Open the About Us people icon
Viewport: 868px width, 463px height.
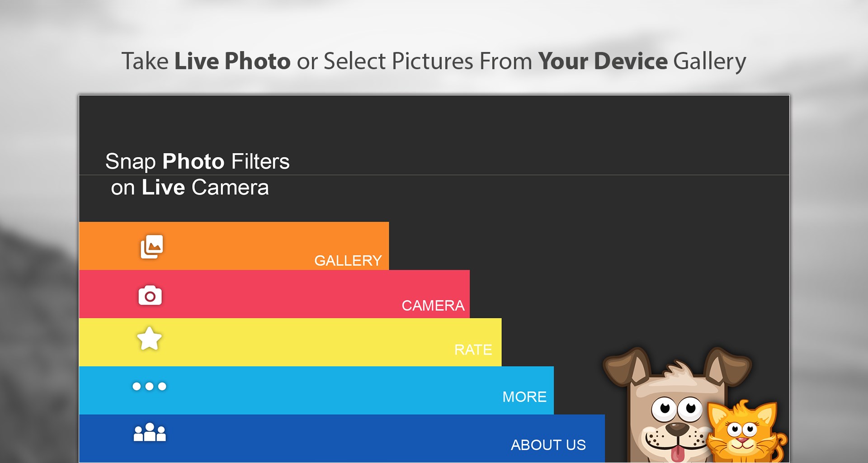150,432
